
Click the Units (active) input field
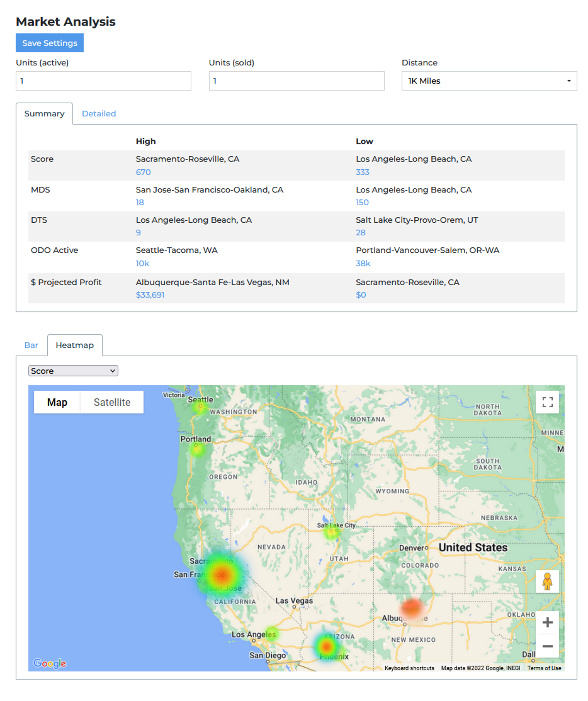(x=103, y=81)
